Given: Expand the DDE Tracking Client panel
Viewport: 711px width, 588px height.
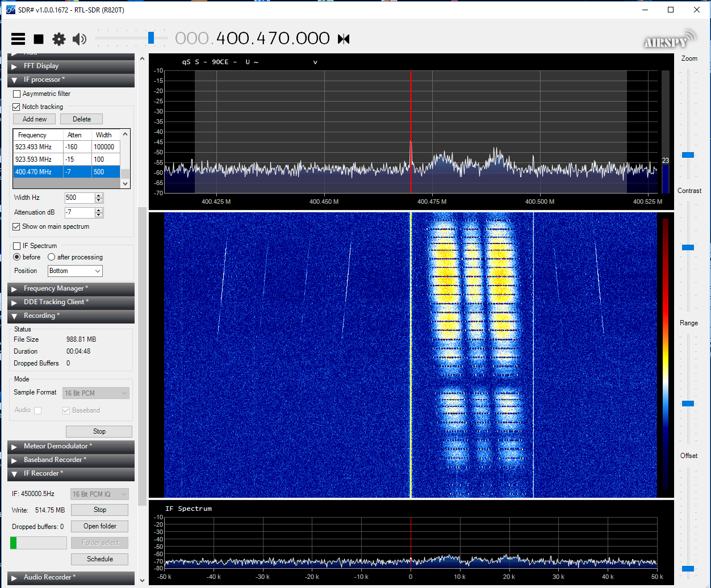Looking at the screenshot, I should [71, 302].
